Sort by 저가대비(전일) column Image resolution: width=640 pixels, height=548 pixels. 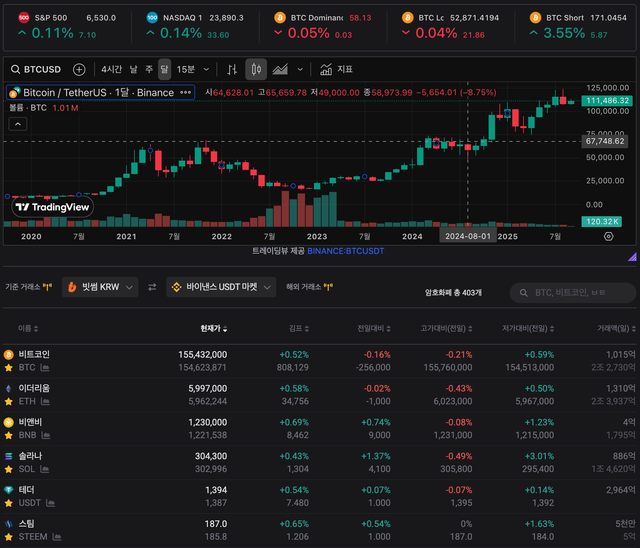528,328
